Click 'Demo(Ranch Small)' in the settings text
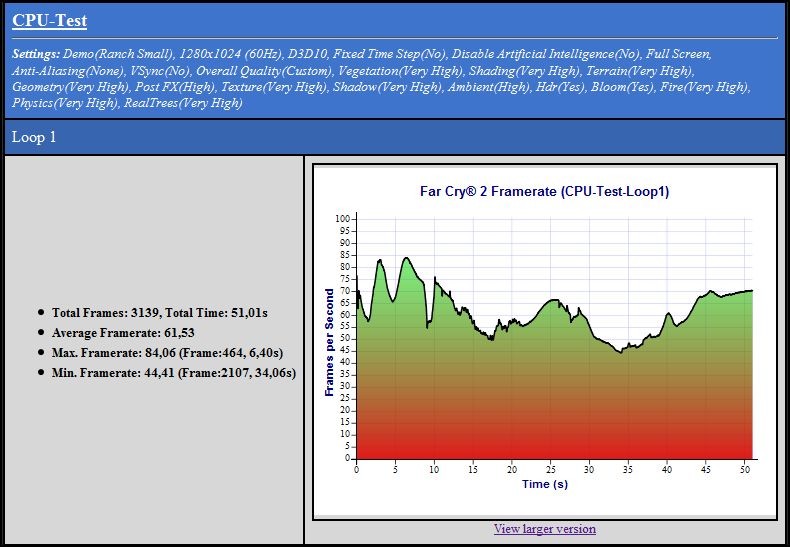790x547 pixels. (118, 54)
